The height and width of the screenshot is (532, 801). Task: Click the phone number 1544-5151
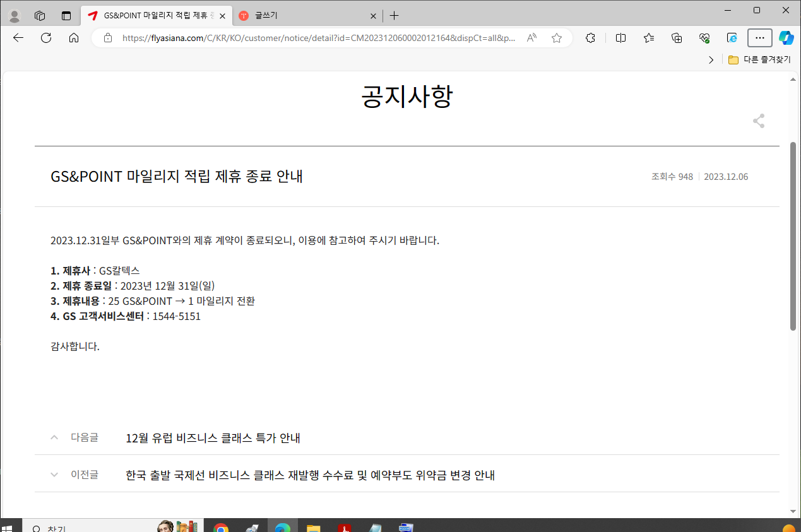click(176, 316)
